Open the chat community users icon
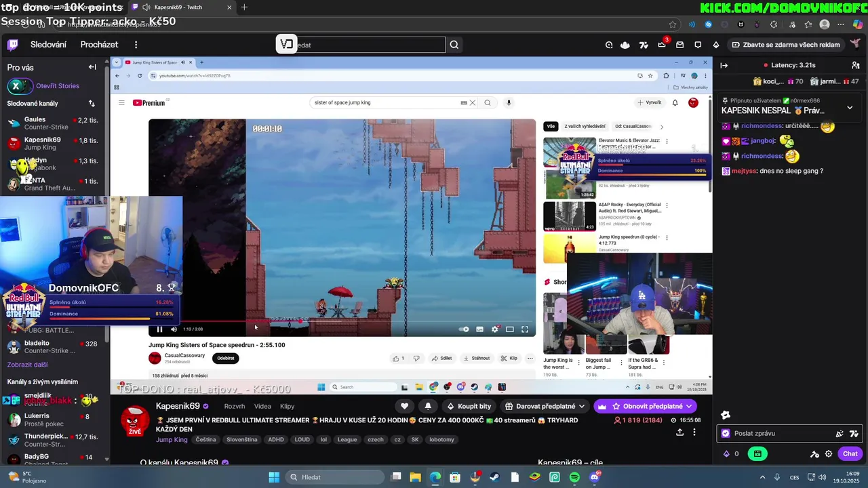The width and height of the screenshot is (868, 488). (x=855, y=65)
